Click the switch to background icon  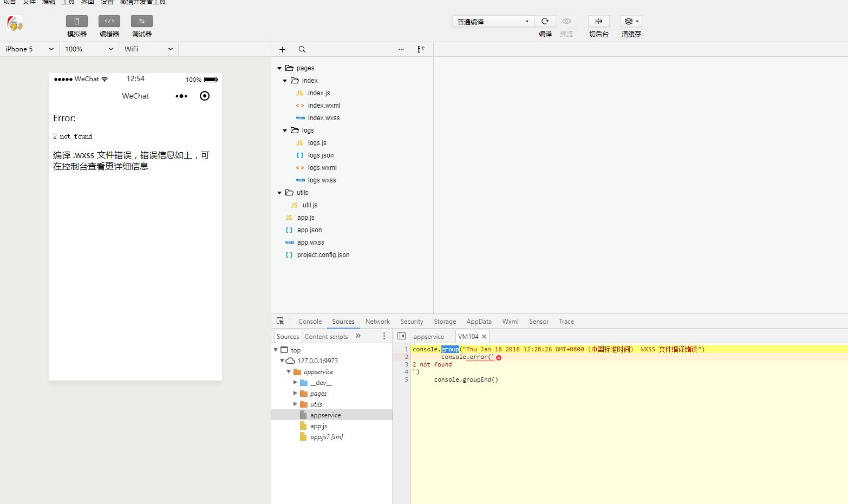[x=598, y=22]
